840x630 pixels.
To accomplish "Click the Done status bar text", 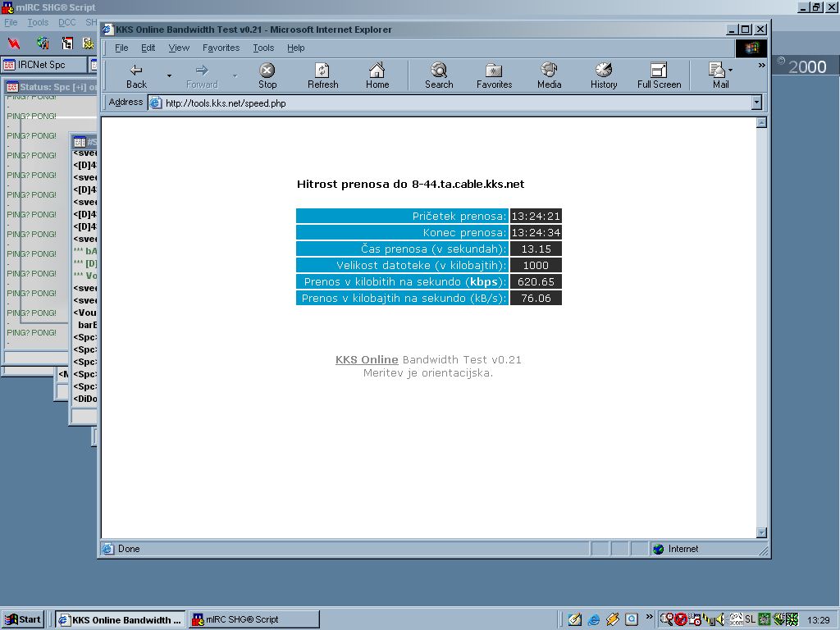I will click(129, 549).
